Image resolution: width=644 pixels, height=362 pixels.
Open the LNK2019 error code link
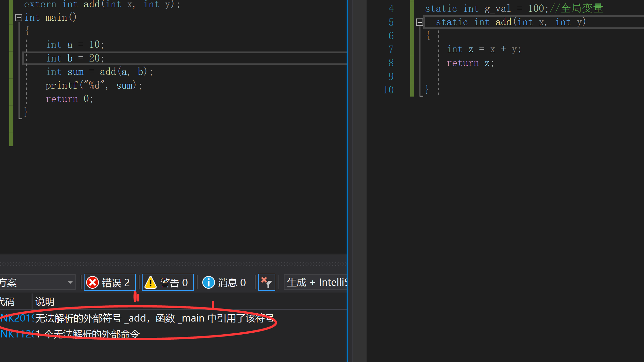point(16,318)
